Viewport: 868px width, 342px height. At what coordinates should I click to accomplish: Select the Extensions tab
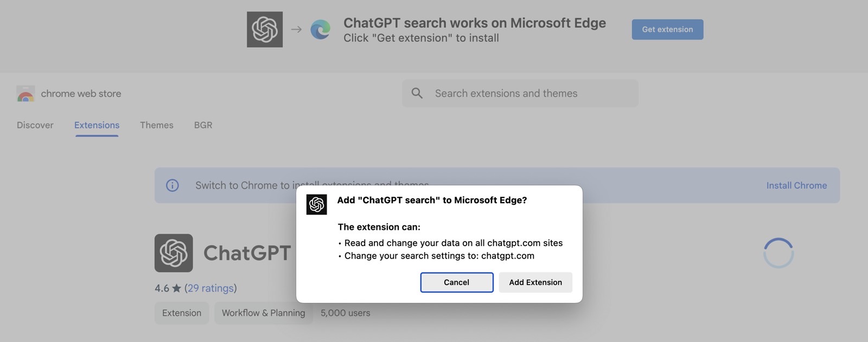[x=97, y=125]
